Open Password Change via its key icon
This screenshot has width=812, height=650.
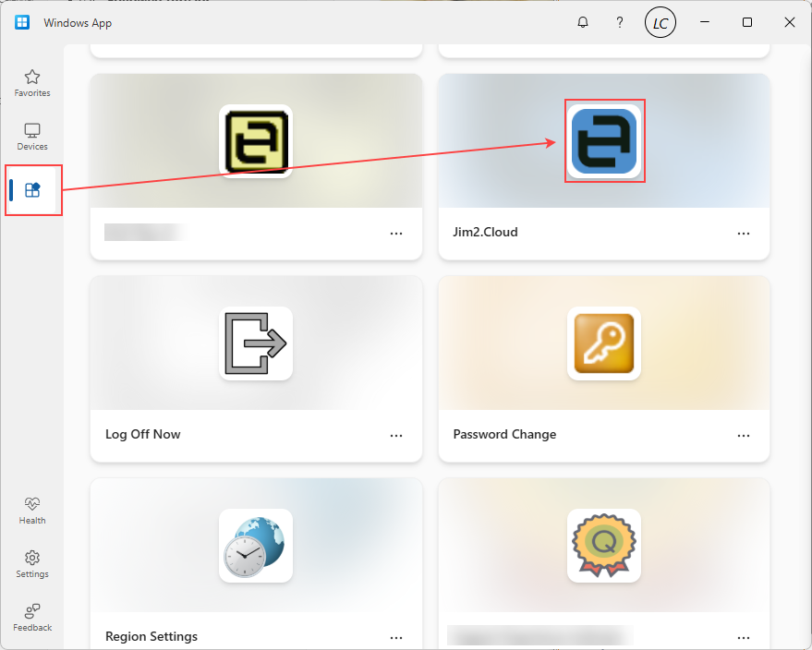tap(604, 343)
